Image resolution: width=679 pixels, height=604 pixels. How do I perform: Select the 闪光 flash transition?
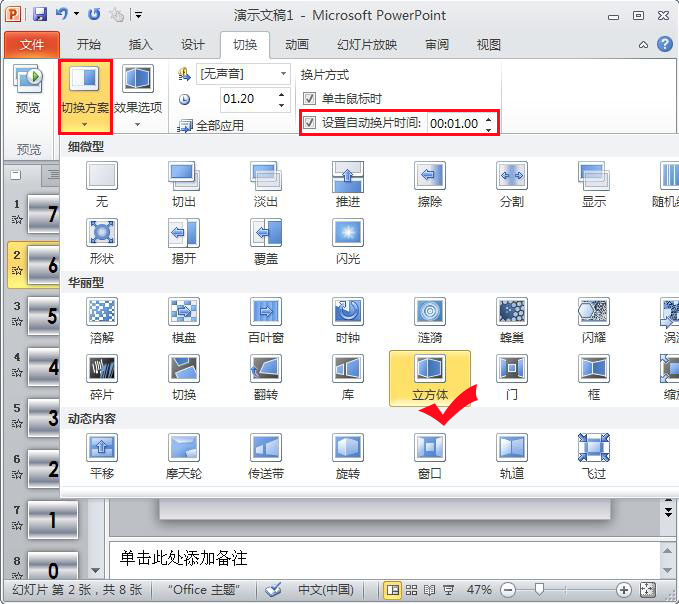pos(348,242)
